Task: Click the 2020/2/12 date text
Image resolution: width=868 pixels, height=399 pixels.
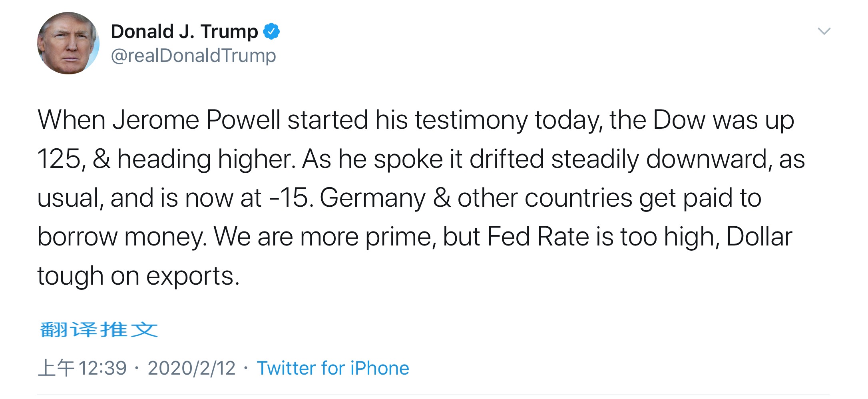Action: click(191, 368)
